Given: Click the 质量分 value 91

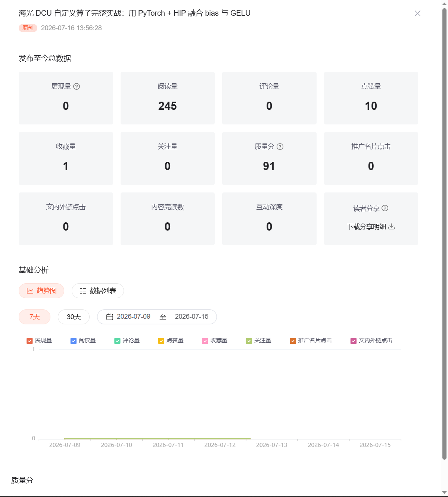Looking at the screenshot, I should point(269,166).
